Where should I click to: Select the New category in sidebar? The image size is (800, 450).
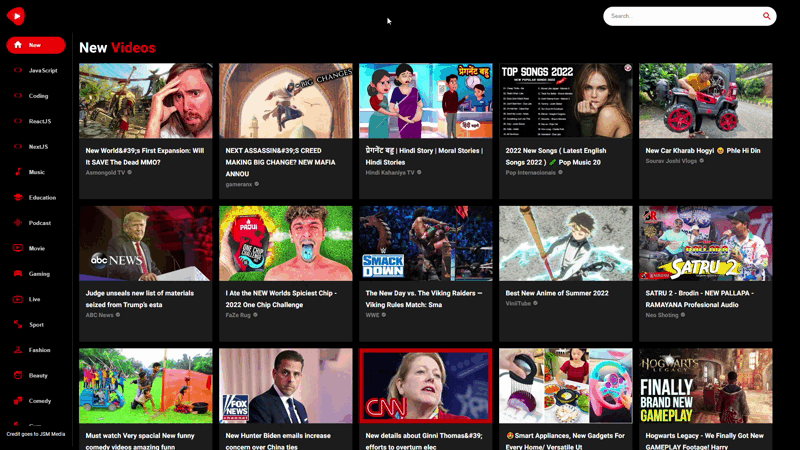point(36,45)
